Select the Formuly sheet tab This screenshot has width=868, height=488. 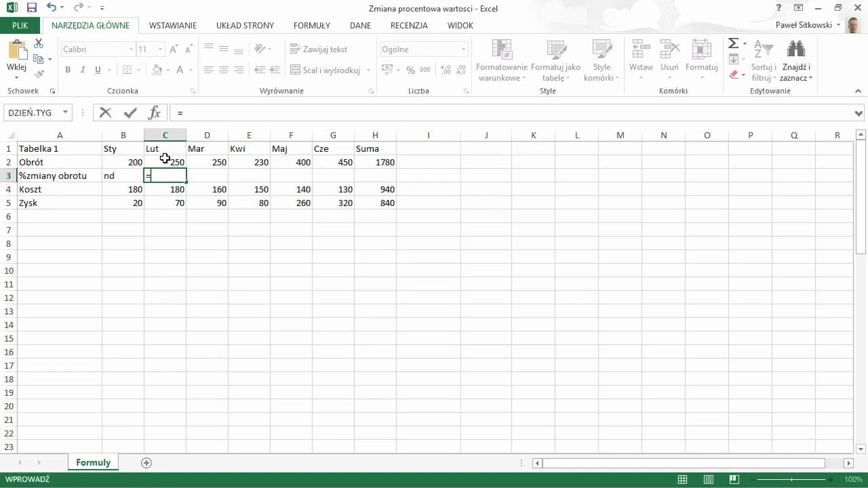[x=93, y=463]
